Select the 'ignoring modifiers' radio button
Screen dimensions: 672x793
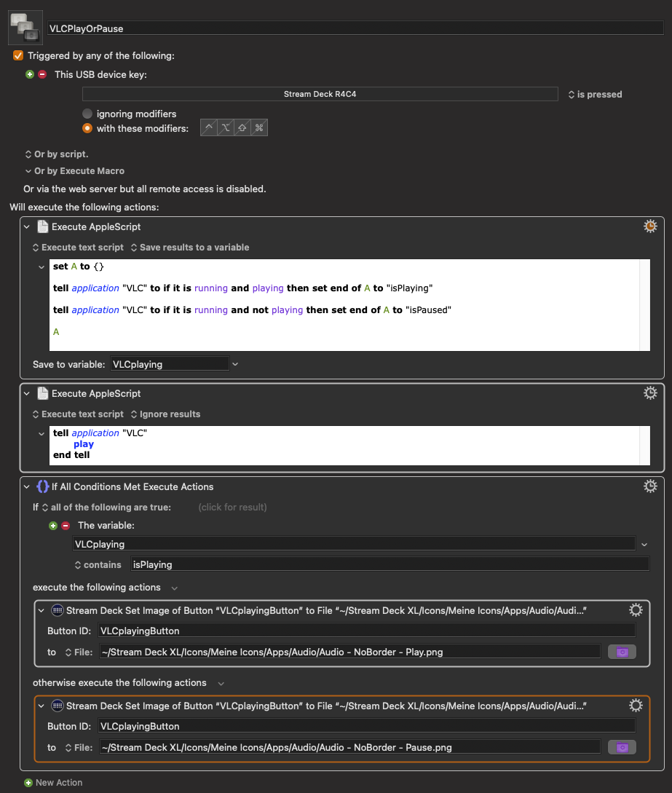click(x=87, y=114)
